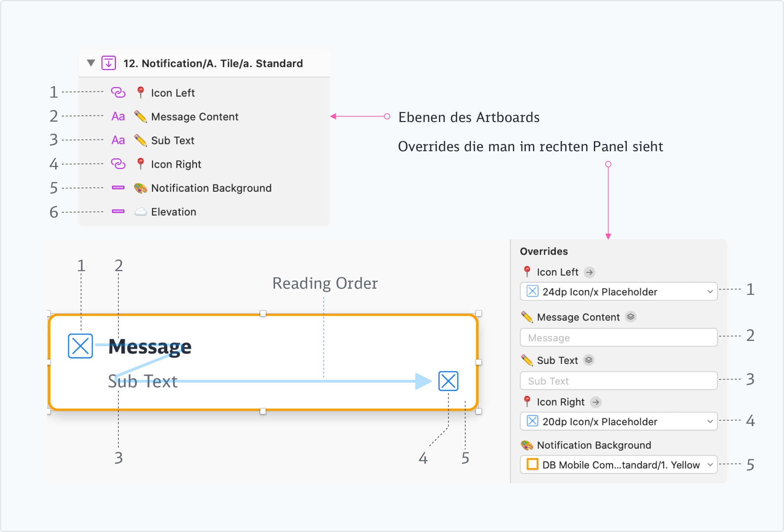Viewport: 784px width, 532px height.
Task: Open the 20dp Icon/x Placeholder dropdown
Action: (619, 421)
